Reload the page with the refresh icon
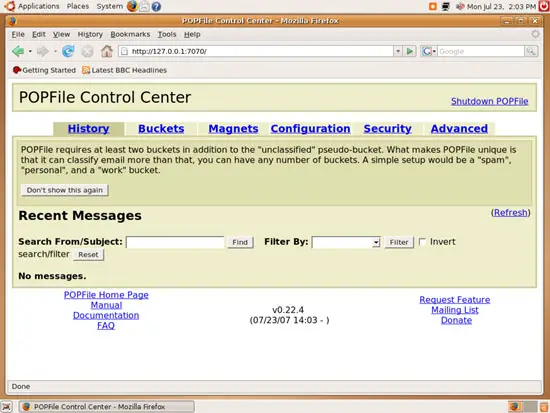This screenshot has height=413, width=550. point(68,52)
